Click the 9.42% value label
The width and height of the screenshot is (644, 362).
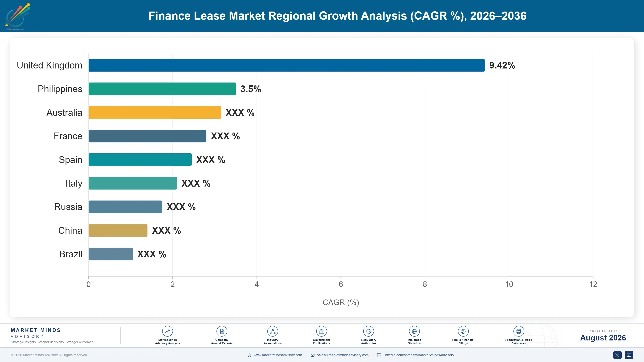click(x=502, y=65)
